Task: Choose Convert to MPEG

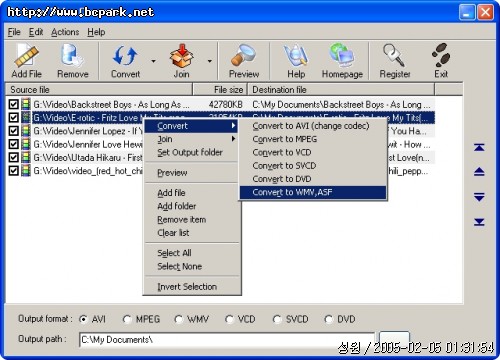Action: pos(313,139)
